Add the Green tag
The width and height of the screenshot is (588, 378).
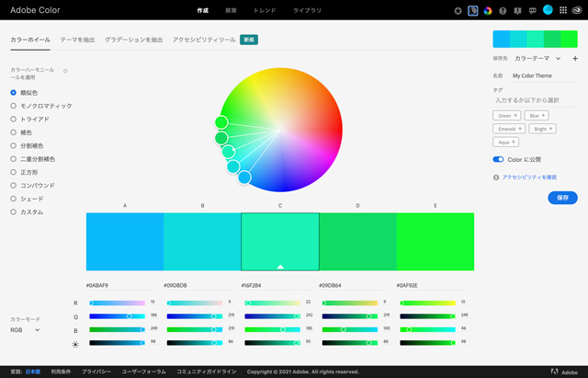point(506,116)
